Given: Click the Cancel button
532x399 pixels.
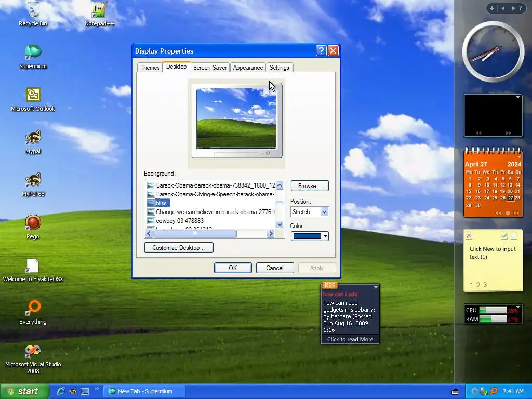Looking at the screenshot, I should click(x=275, y=268).
